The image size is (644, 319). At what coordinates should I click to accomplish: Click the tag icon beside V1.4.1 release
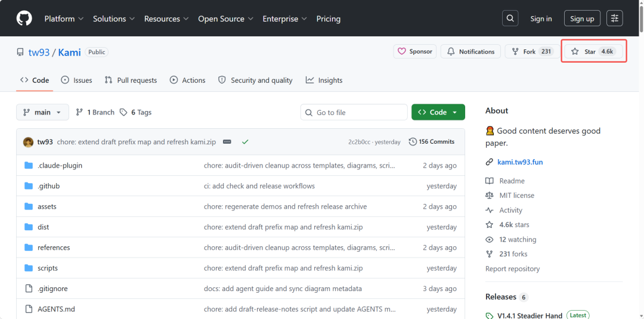tap(489, 315)
